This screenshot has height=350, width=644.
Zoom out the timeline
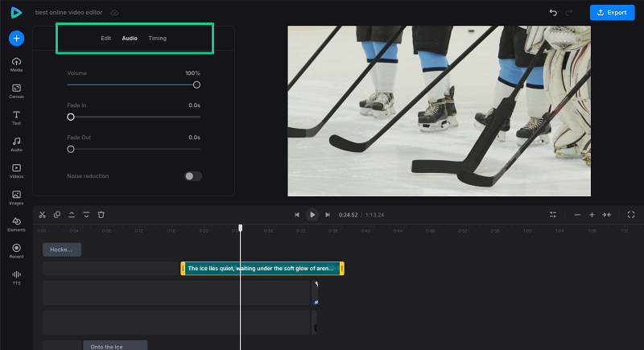(577, 215)
